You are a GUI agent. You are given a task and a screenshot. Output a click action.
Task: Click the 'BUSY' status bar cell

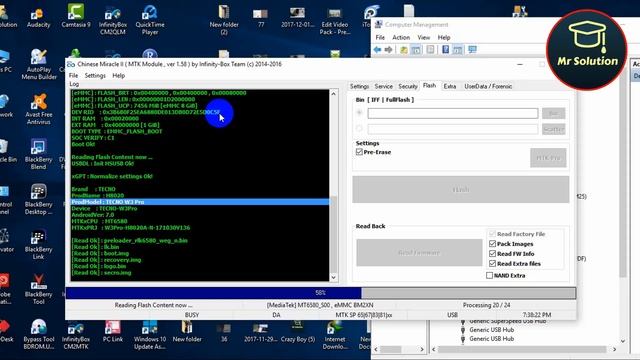click(x=192, y=315)
